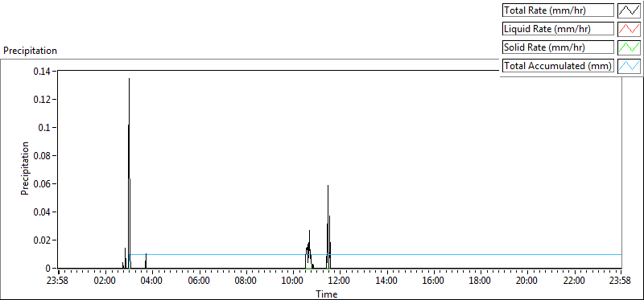Click the Liquid Rate red plot icon
644x300 pixels.
tap(629, 29)
